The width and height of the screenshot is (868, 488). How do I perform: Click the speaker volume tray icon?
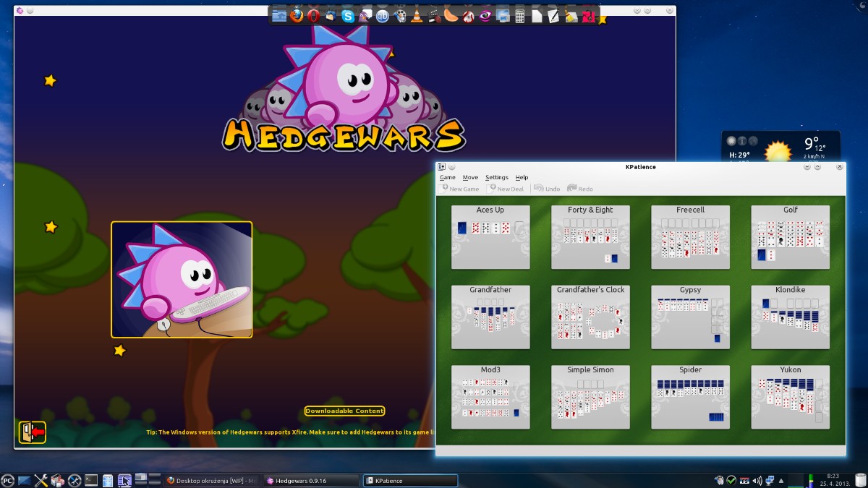pyautogui.click(x=757, y=480)
